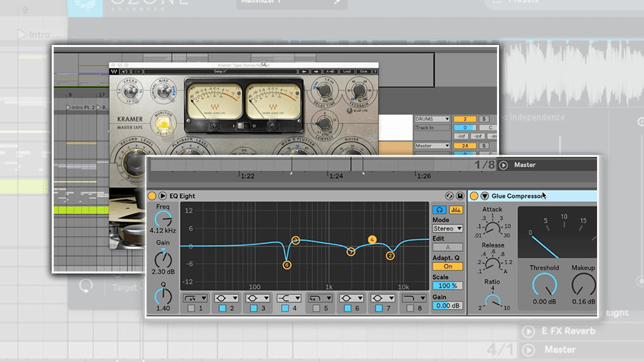Screen dimensions: 644x362
Task: Open filter type dropdown for band 2
Action: click(x=226, y=298)
